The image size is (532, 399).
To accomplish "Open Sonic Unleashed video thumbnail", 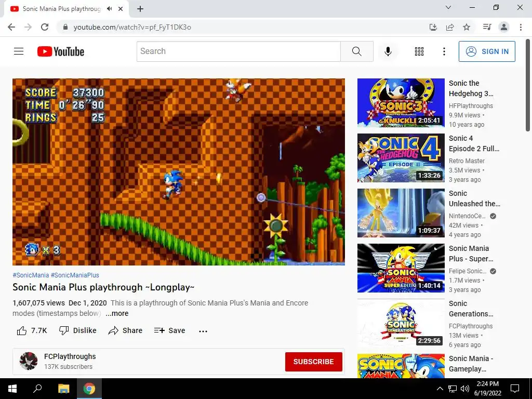I will (401, 212).
